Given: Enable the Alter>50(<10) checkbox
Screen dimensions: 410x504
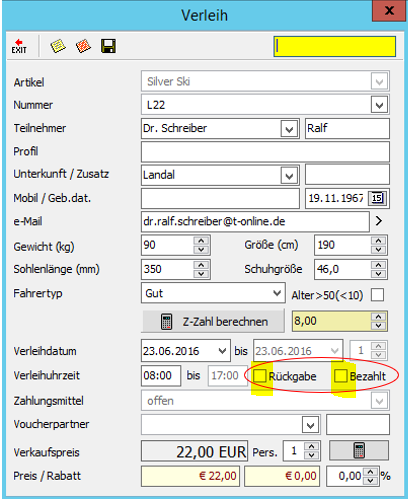Looking at the screenshot, I should (377, 295).
